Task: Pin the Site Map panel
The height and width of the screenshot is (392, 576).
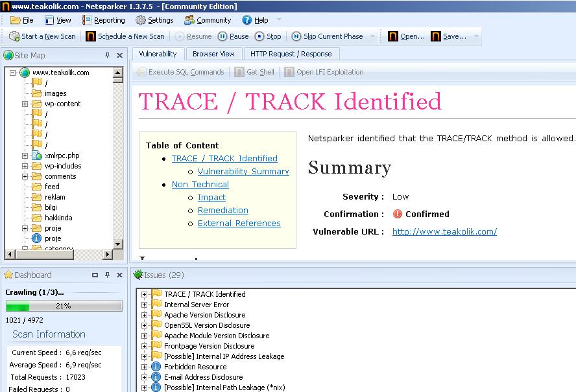Action: coord(107,56)
